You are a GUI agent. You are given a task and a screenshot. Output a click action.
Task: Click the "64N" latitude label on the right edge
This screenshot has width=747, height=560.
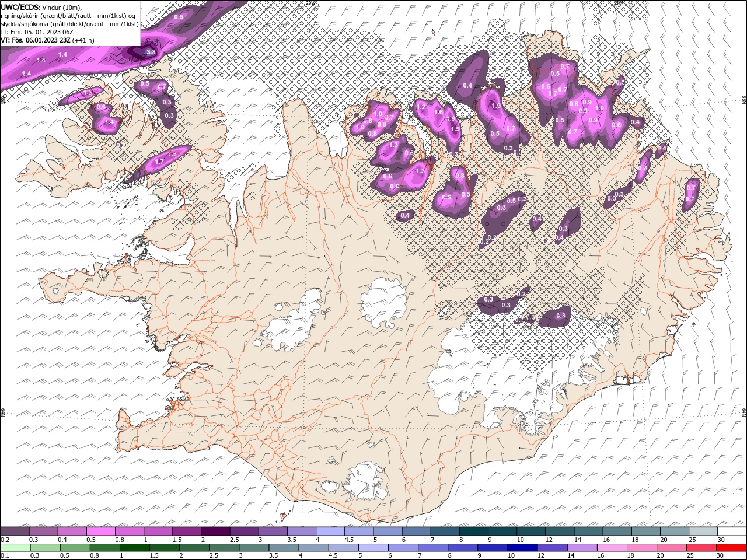[744, 412]
